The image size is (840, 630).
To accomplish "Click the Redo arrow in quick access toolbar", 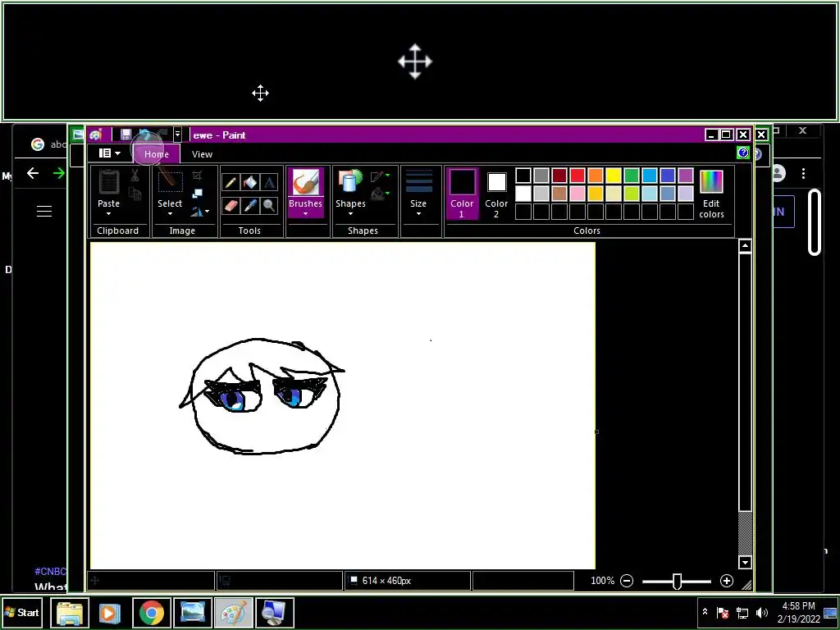I will coord(162,135).
